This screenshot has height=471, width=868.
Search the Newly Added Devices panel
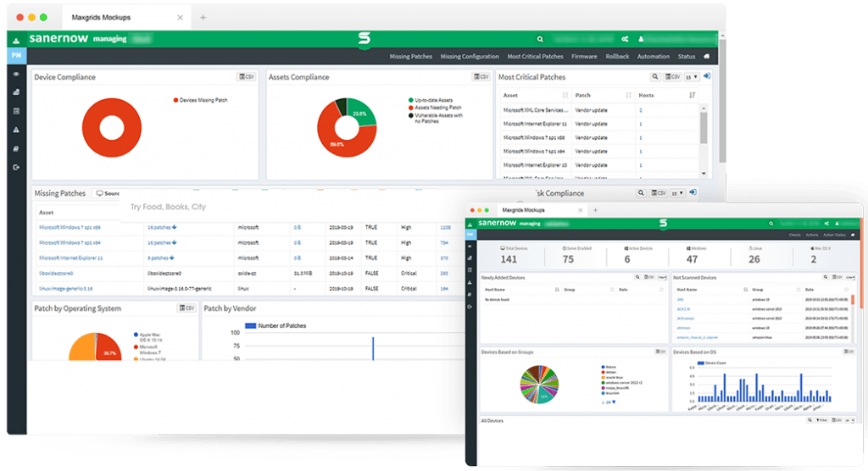637,277
